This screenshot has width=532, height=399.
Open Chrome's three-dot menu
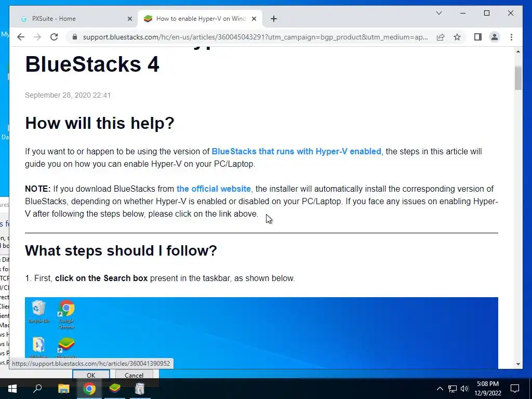point(511,37)
